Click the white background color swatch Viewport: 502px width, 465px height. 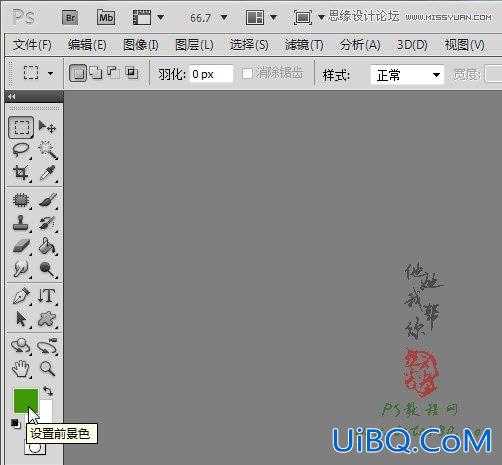pos(46,410)
